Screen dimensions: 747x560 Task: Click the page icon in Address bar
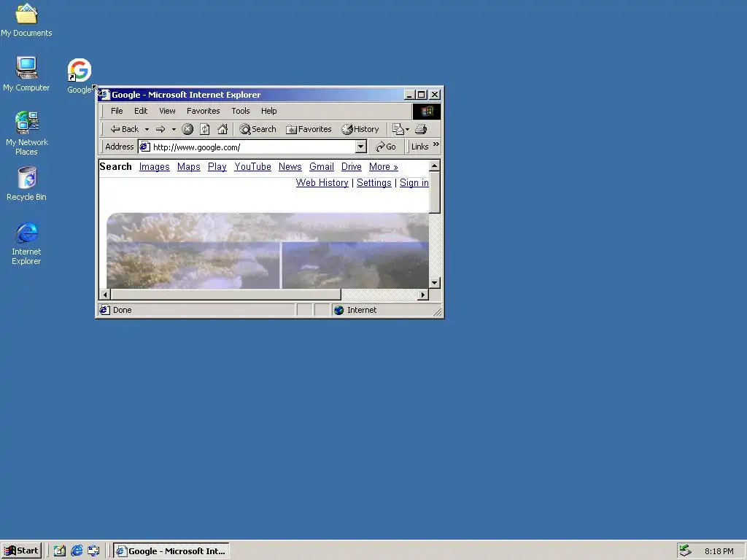click(x=145, y=147)
